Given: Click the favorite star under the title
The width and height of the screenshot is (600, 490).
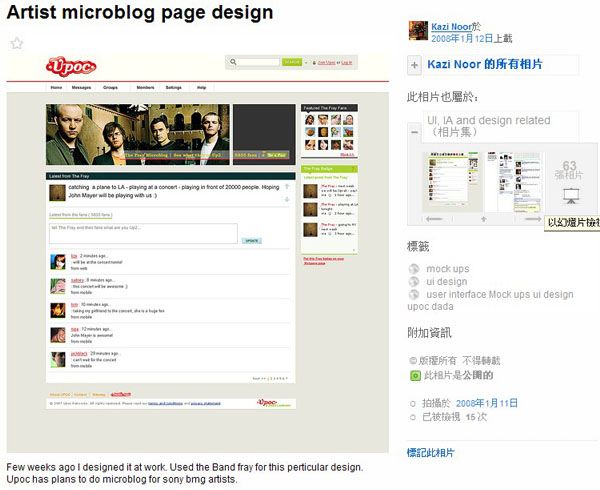Looking at the screenshot, I should 16,43.
